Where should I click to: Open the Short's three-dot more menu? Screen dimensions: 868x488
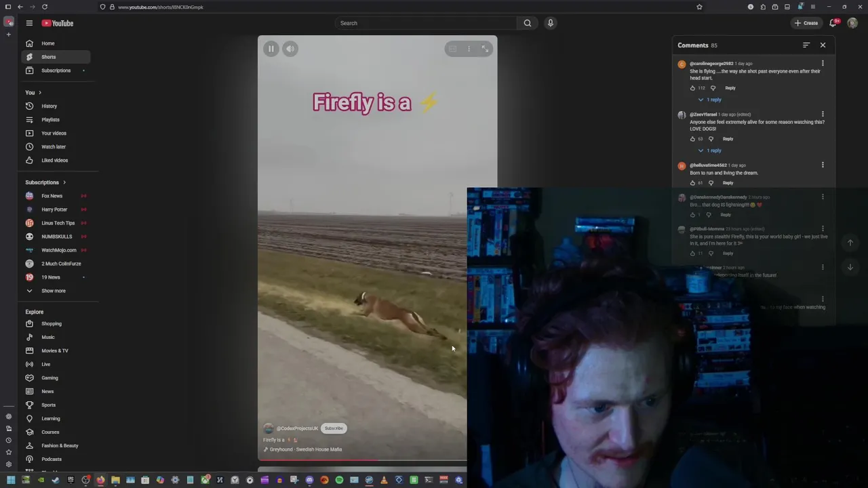pyautogui.click(x=469, y=49)
